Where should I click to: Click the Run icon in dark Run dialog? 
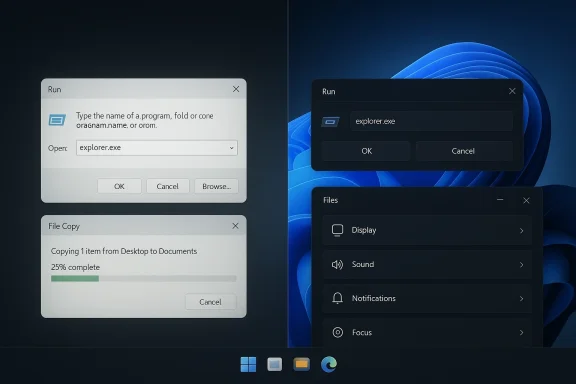[x=330, y=122]
